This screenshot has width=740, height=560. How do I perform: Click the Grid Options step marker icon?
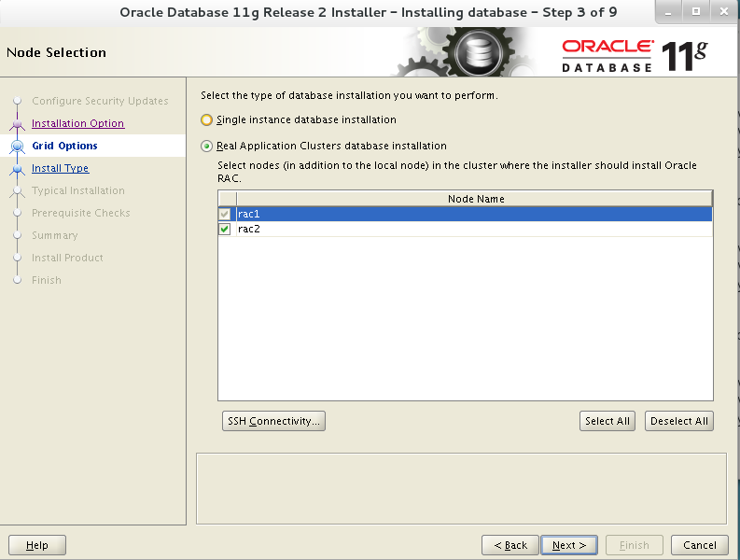point(18,146)
